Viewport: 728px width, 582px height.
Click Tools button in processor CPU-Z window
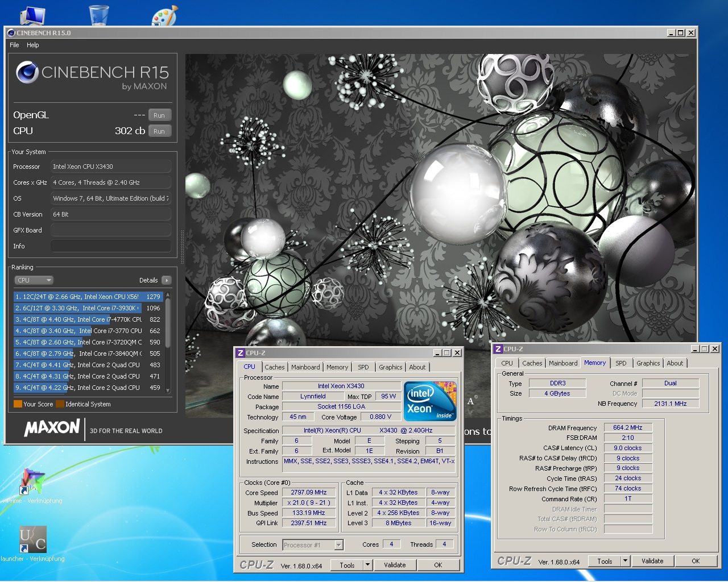347,565
